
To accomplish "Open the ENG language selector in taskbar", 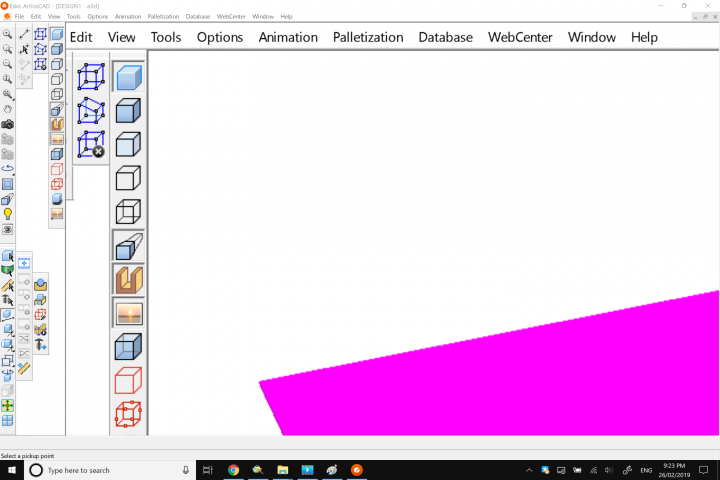I will pos(646,470).
